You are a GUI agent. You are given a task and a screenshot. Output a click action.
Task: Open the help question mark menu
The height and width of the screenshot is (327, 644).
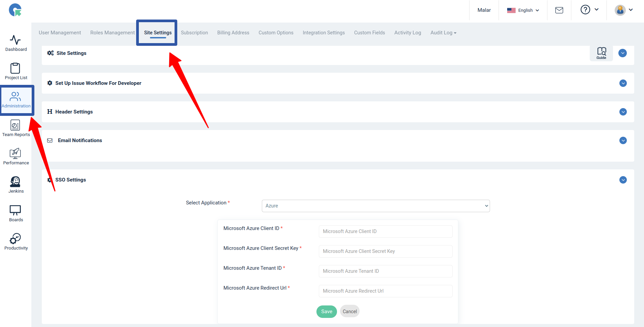589,10
